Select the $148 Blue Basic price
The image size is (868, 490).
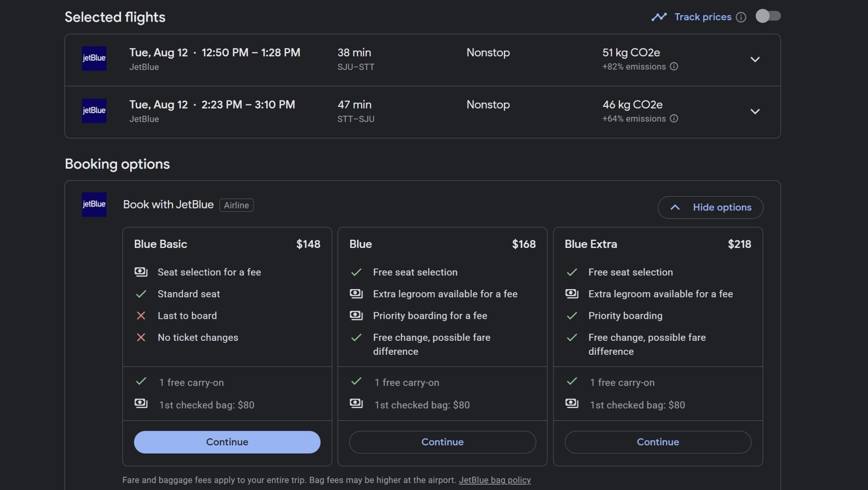(308, 244)
